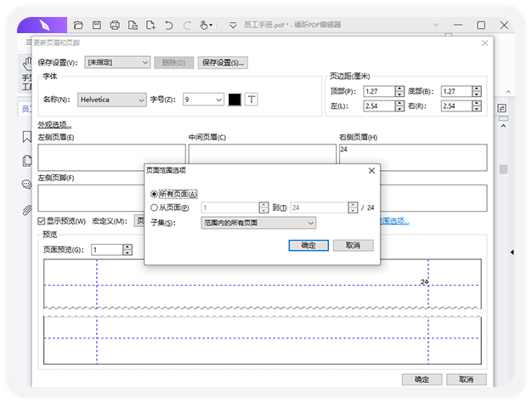Open the Attachments paperclip icon in sidebar
This screenshot has width=532, height=404.
pos(27,210)
